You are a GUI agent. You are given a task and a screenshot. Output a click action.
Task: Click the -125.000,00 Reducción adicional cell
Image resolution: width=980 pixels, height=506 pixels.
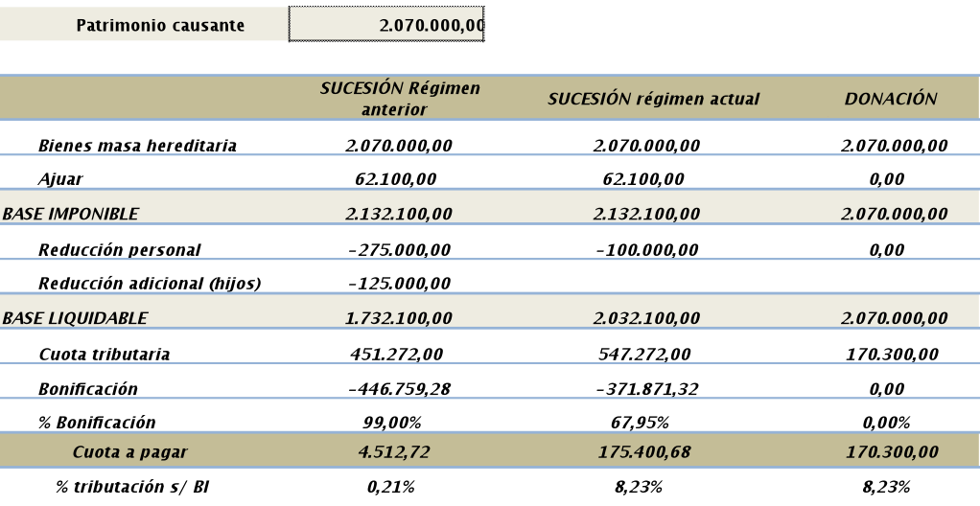(400, 284)
